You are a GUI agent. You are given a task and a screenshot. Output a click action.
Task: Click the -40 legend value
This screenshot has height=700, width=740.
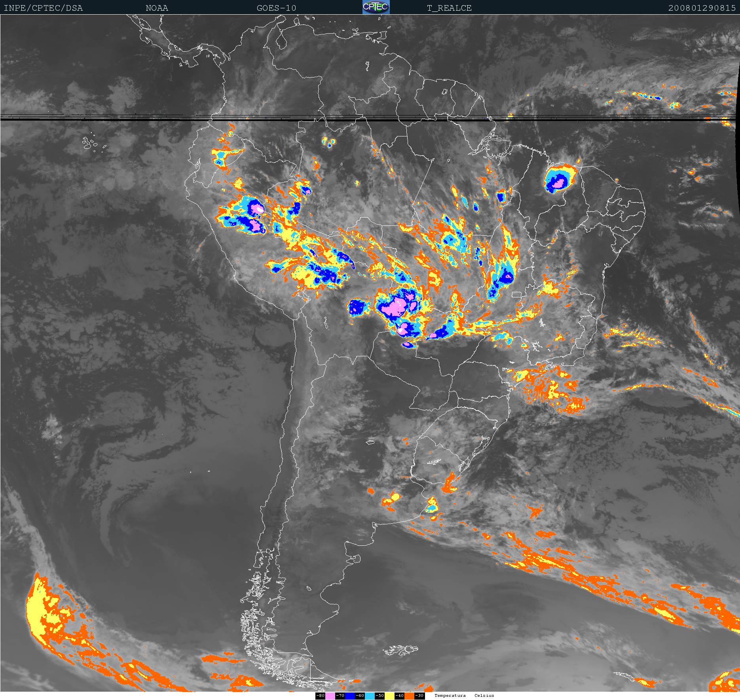coord(399,696)
